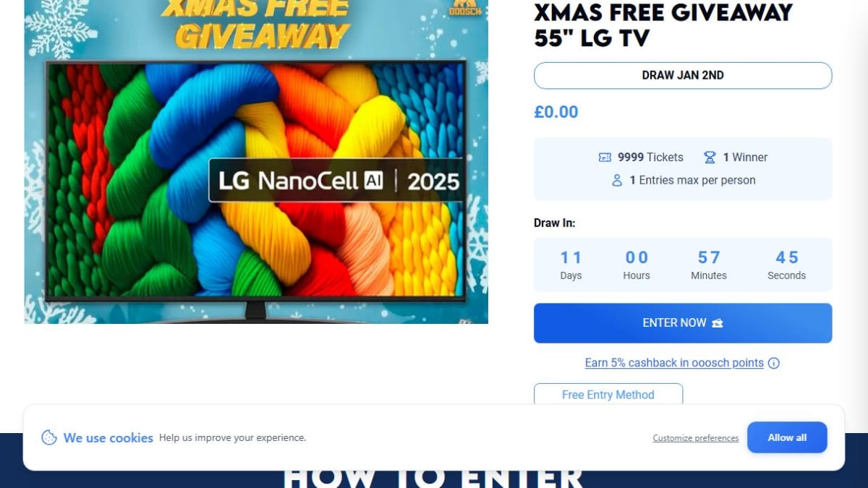Click the ticket icon inside Enter Now button
Image resolution: width=868 pixels, height=488 pixels.
click(x=718, y=323)
